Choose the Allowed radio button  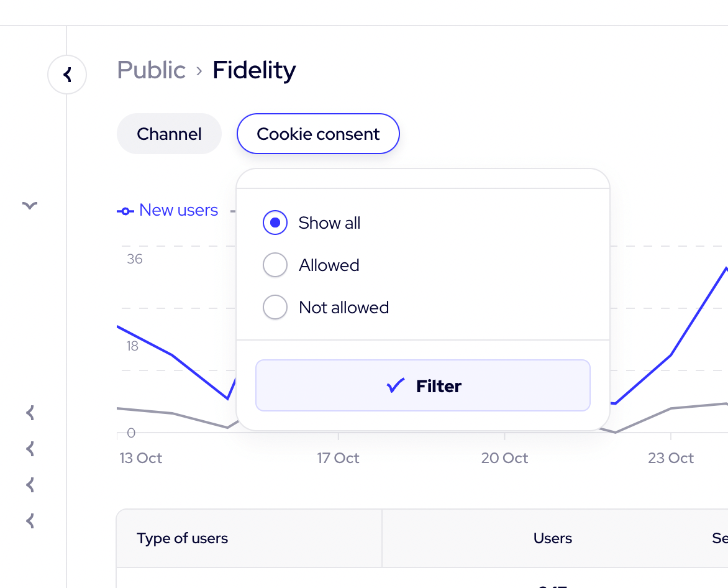[x=275, y=265]
